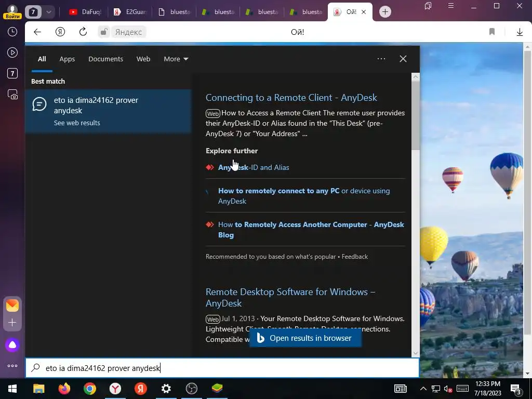
Task: Expand tab group dropdown arrow
Action: (x=48, y=12)
